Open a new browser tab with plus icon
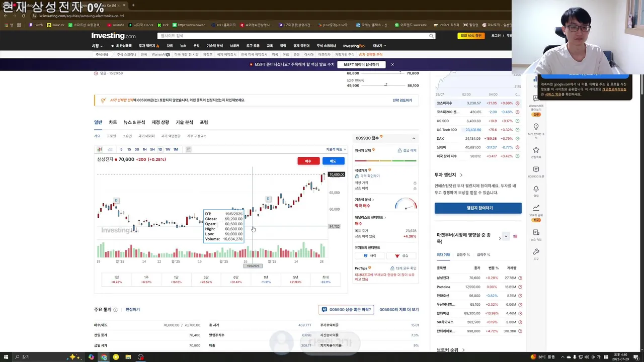The height and width of the screenshot is (362, 644). click(133, 6)
